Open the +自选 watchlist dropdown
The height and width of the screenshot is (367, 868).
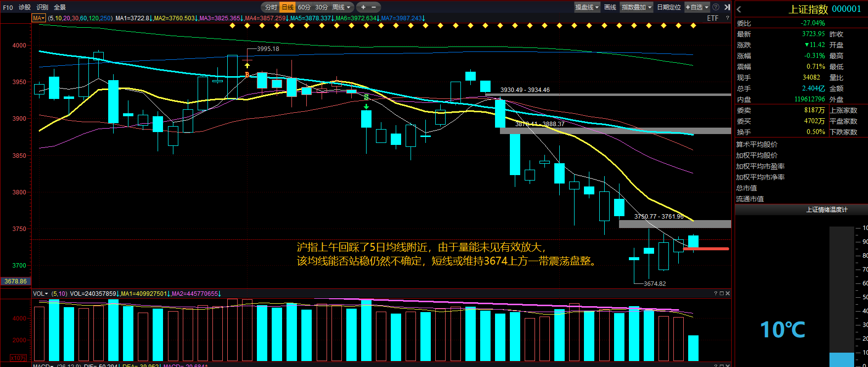[x=697, y=7]
